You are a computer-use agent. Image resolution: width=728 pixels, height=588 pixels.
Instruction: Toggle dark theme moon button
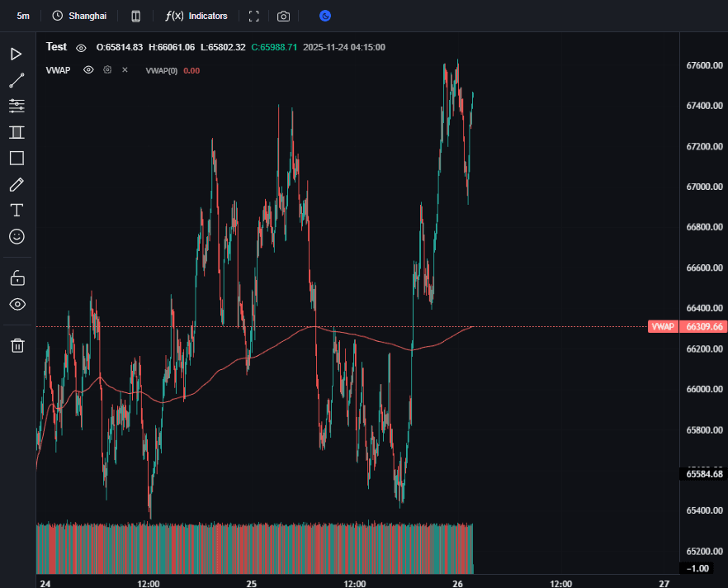tap(325, 16)
